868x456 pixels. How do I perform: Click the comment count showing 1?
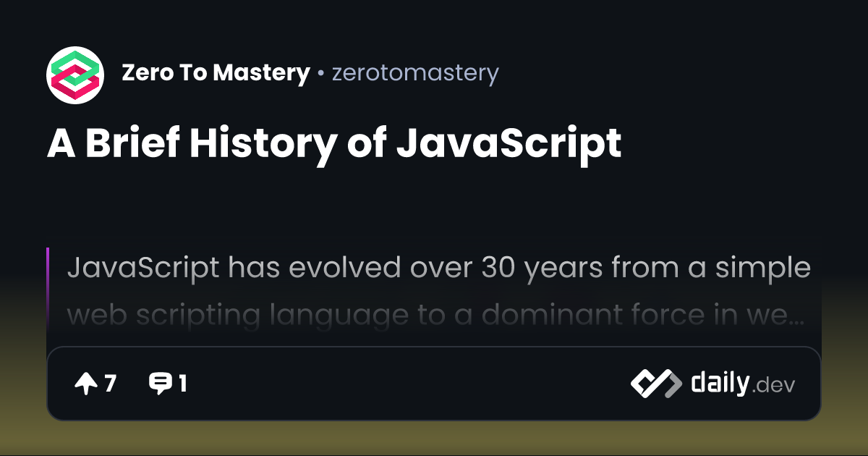182,384
